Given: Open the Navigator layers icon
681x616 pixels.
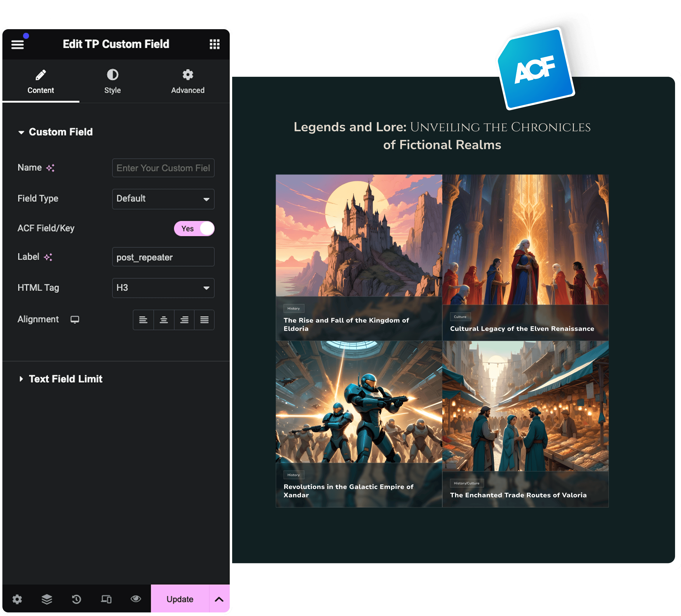Looking at the screenshot, I should [47, 599].
